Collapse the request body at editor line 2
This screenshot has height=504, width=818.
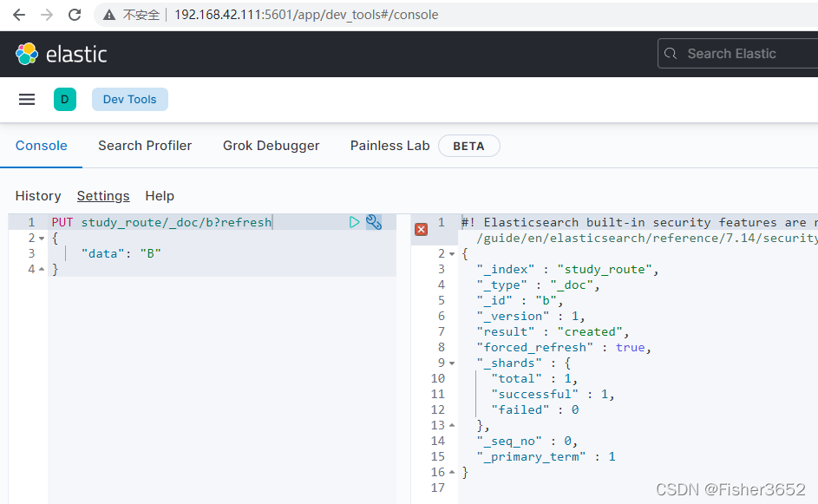click(x=42, y=239)
